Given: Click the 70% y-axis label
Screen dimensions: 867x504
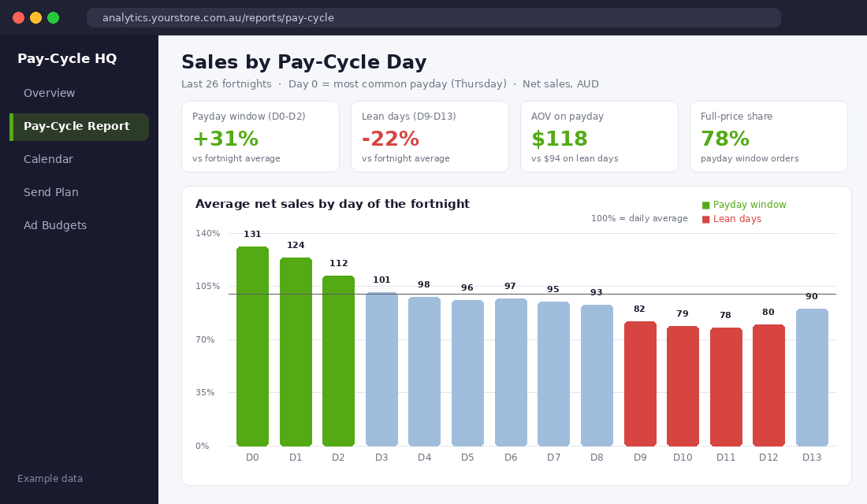Looking at the screenshot, I should point(205,339).
